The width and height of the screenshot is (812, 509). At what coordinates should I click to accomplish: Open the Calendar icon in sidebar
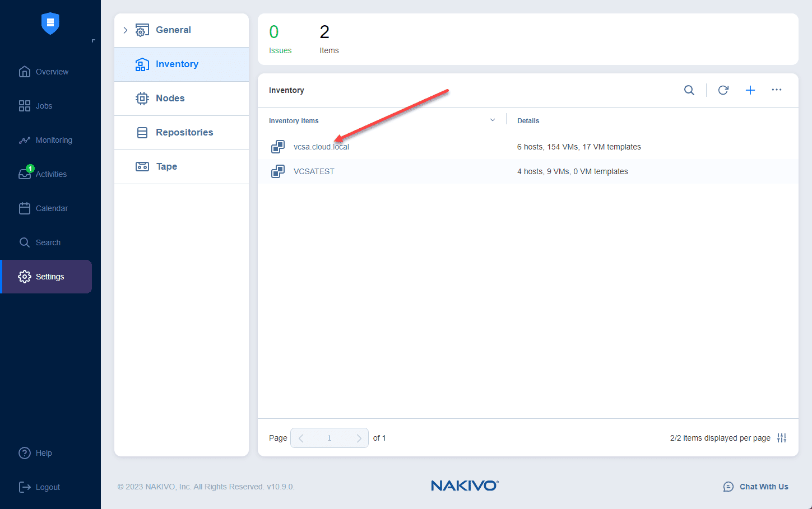point(25,208)
